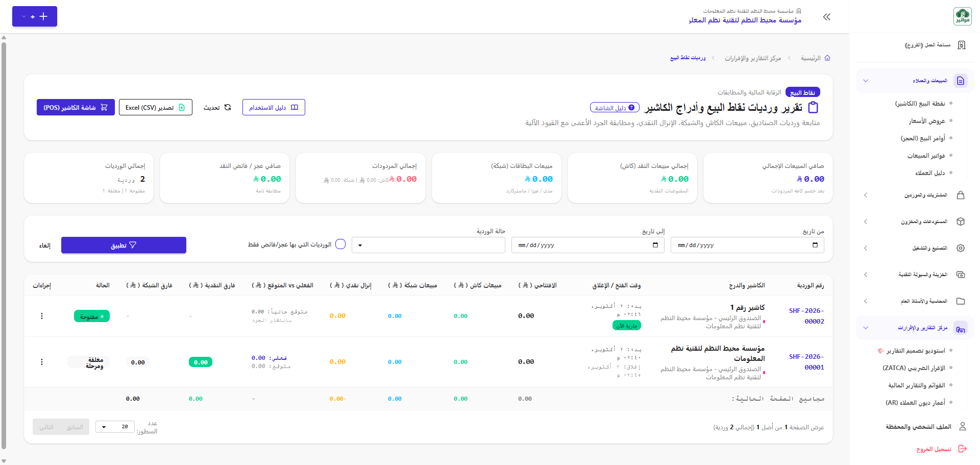Expand the treasury and cash section
Image resolution: width=980 pixels, height=465 pixels.
[x=866, y=275]
